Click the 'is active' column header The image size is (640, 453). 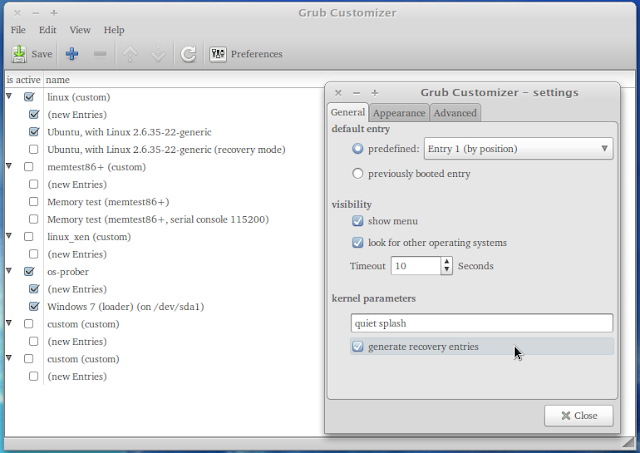(x=23, y=80)
